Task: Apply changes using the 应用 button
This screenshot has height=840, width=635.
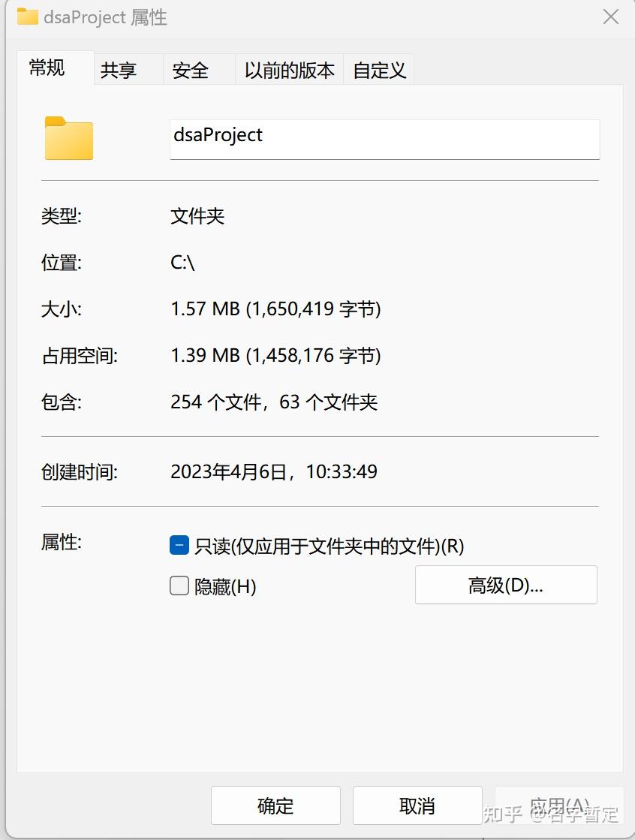Action: pos(559,805)
